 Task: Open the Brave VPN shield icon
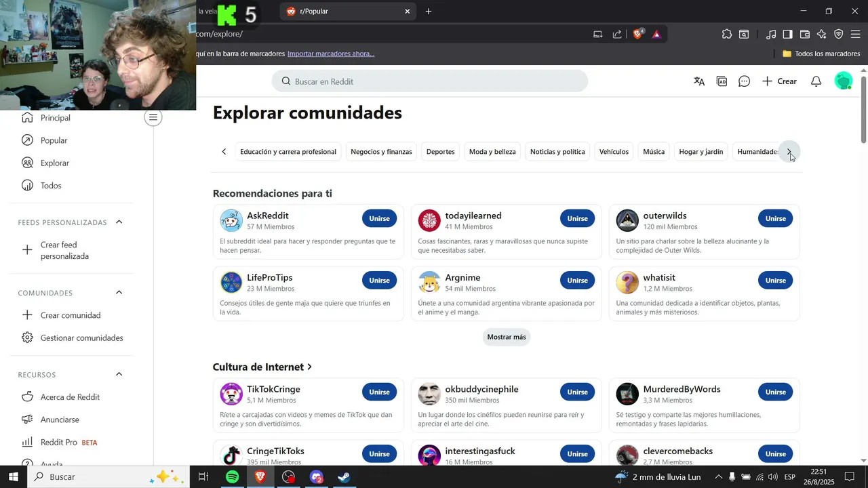click(x=839, y=34)
